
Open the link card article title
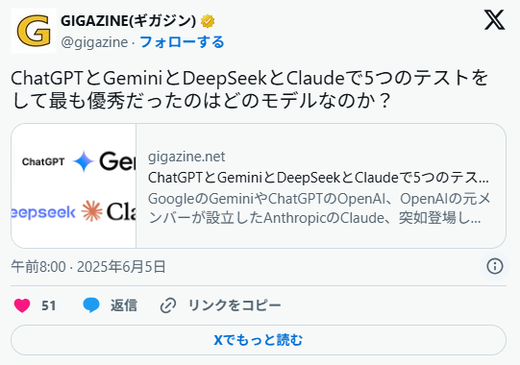[318, 178]
